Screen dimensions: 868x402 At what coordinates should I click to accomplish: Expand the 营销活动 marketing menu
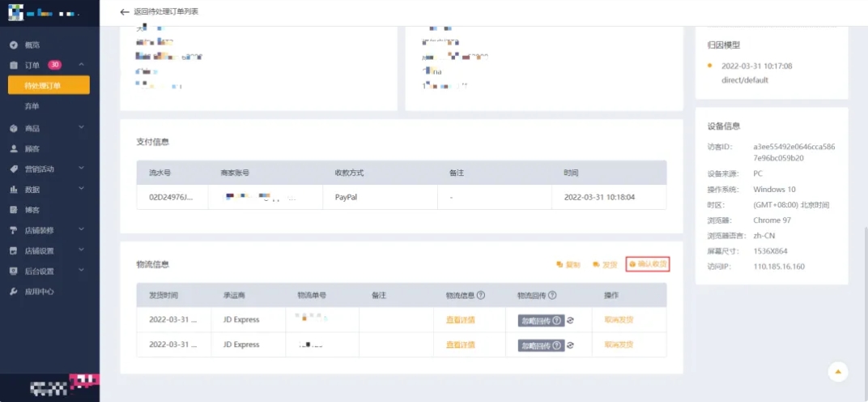click(x=81, y=169)
